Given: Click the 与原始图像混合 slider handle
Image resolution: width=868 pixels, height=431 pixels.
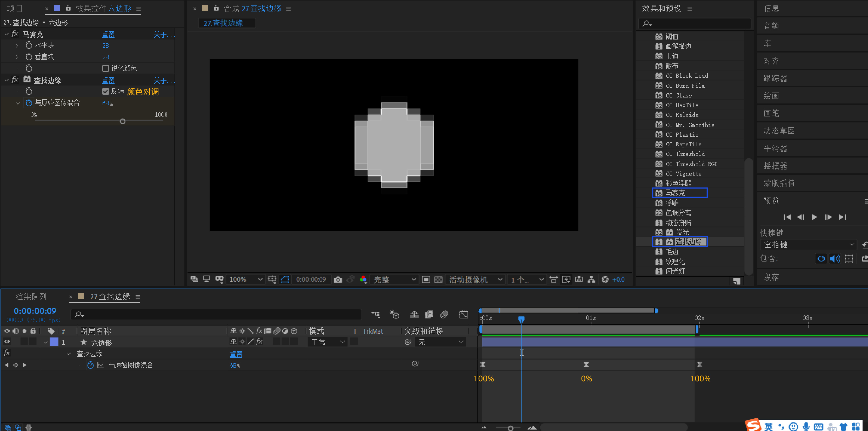Looking at the screenshot, I should point(123,121).
